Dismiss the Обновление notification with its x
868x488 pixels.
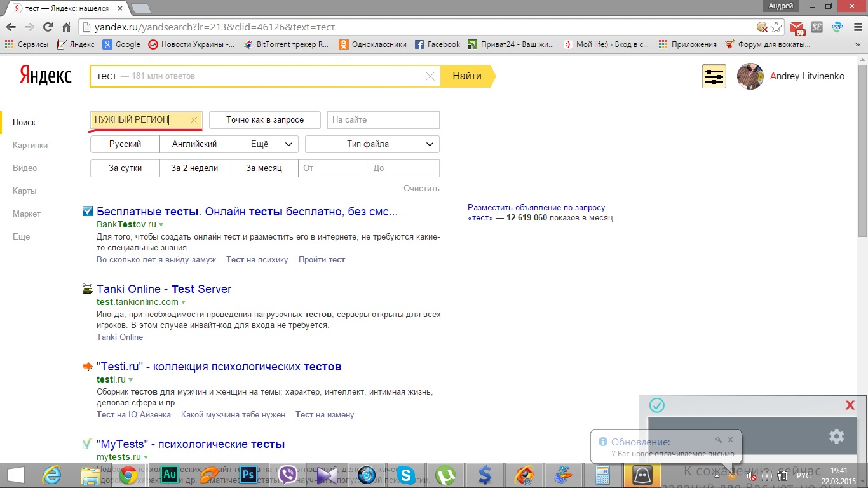coord(730,440)
